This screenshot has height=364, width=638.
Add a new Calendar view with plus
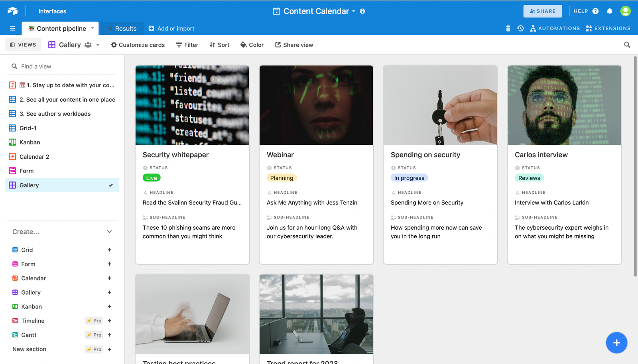[x=109, y=278]
